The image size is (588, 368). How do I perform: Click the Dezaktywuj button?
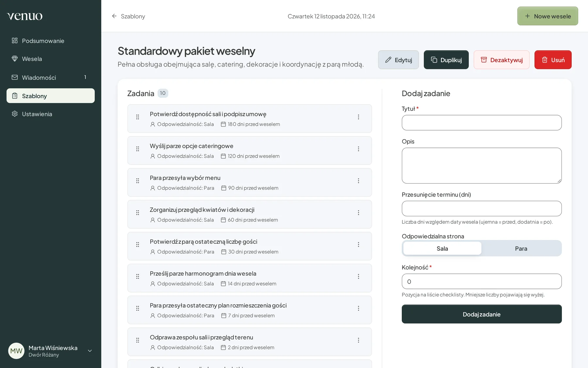[502, 60]
